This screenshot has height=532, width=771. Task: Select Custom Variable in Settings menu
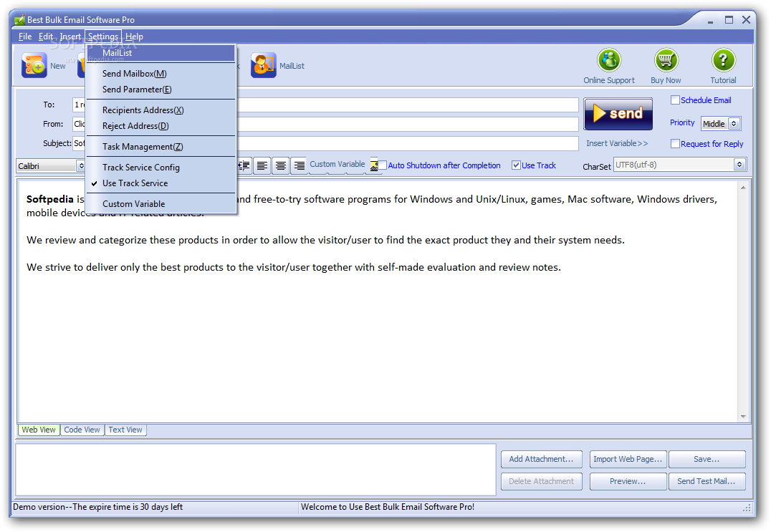pos(161,204)
